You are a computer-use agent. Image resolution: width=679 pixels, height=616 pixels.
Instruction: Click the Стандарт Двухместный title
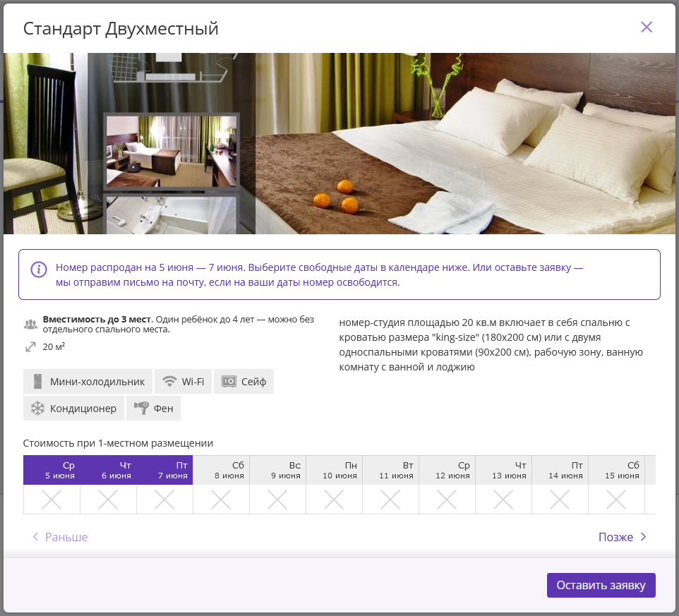(121, 28)
